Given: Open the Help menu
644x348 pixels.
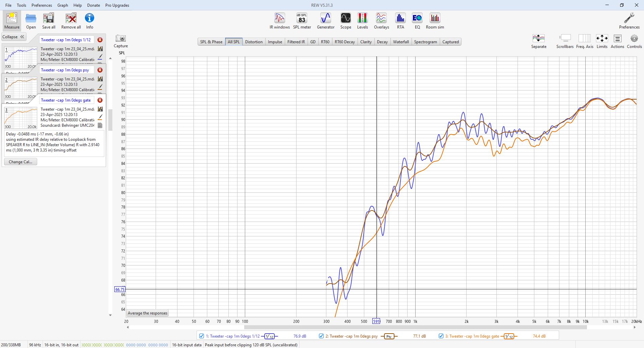Looking at the screenshot, I should [x=77, y=5].
